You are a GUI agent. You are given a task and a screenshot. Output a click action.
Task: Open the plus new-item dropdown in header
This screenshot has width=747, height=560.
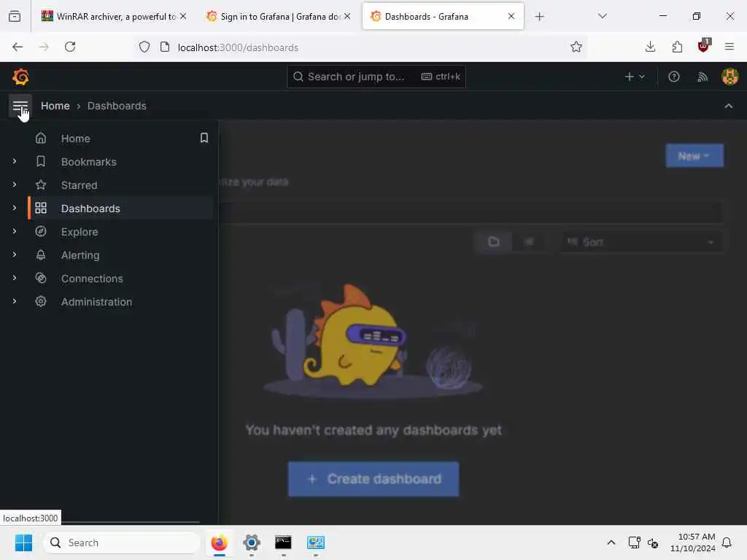[635, 77]
